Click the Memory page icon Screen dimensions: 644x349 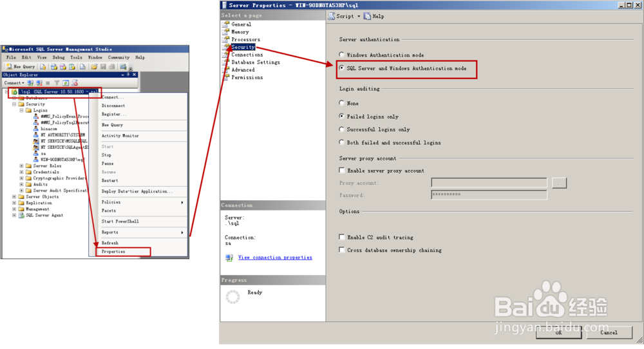click(226, 32)
